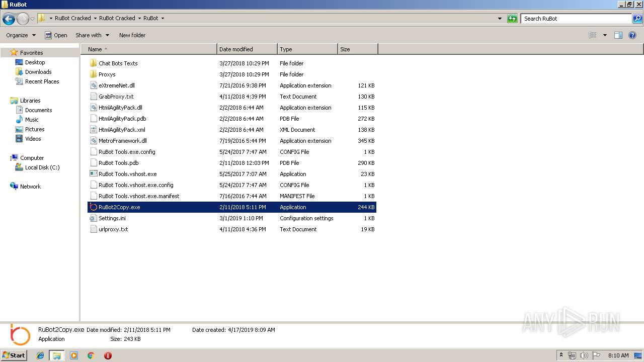Open the Videos library
This screenshot has width=644, height=362.
33,139
